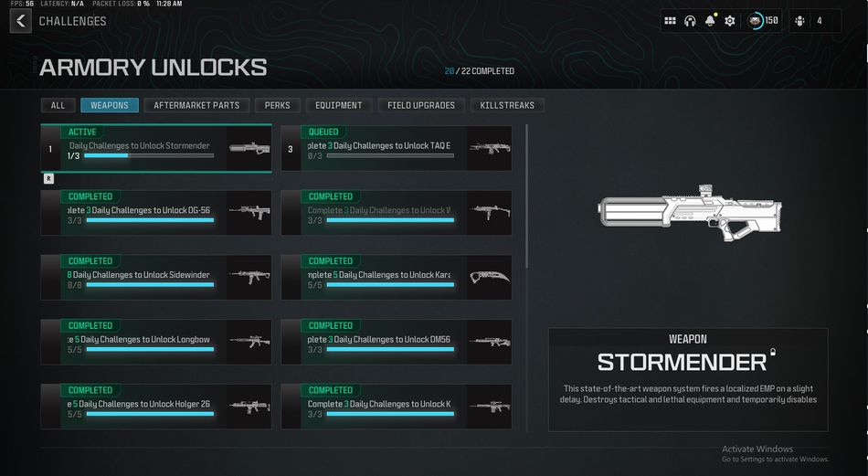Open the settings gear icon
The height and width of the screenshot is (476, 868).
tap(730, 21)
